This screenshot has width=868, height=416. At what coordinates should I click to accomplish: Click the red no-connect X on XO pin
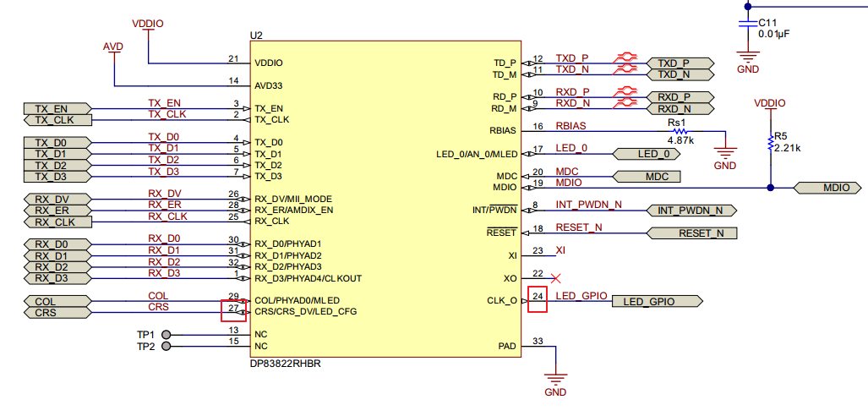[x=557, y=278]
